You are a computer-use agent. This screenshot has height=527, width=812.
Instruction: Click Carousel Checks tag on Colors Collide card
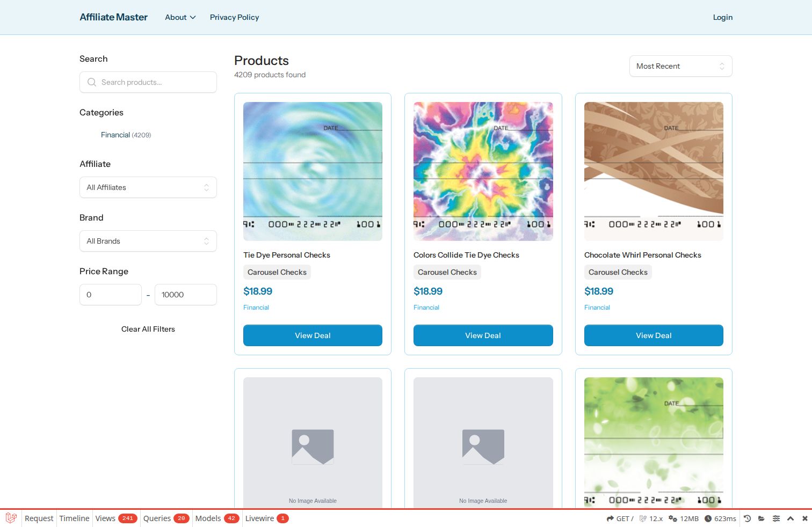tap(447, 272)
